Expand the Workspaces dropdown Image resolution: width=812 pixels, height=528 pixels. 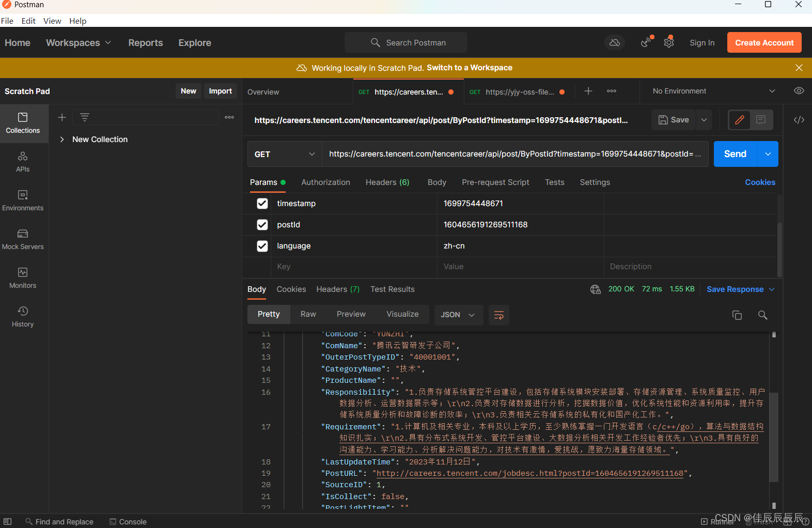click(79, 43)
